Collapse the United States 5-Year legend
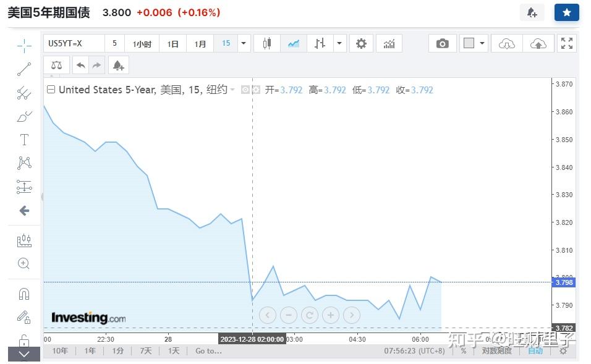 coord(51,90)
